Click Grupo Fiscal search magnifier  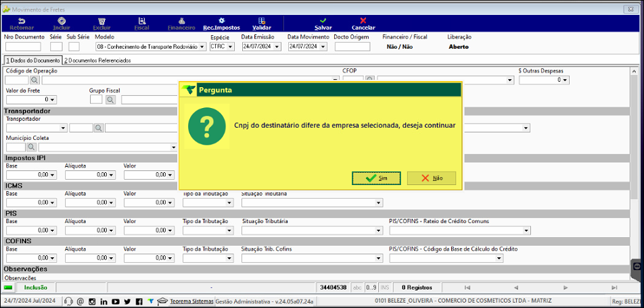[110, 99]
